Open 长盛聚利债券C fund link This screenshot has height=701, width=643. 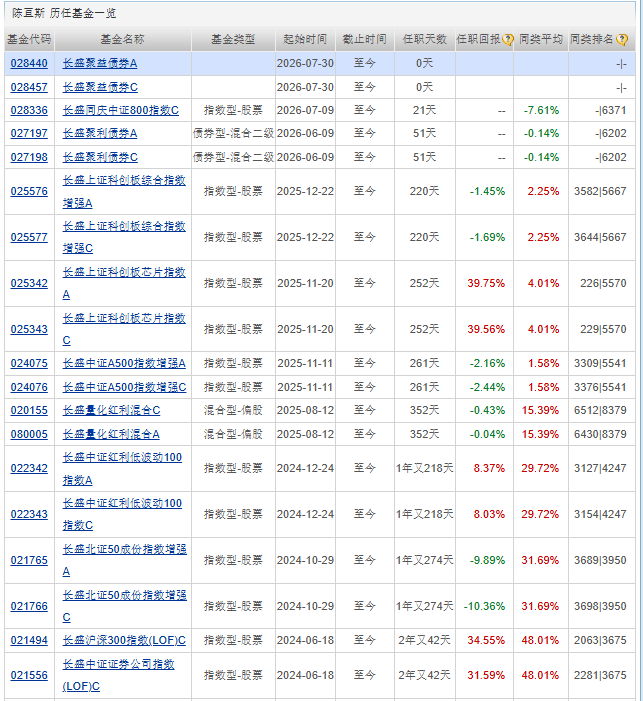pyautogui.click(x=100, y=157)
